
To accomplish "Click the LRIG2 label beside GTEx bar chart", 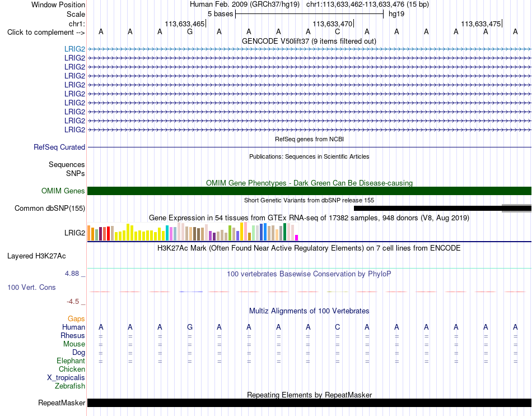I will point(74,233).
